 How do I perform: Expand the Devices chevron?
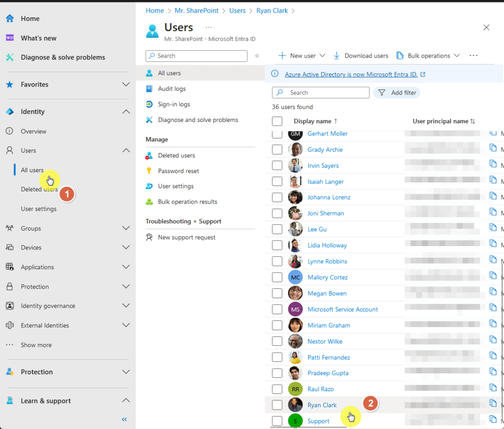tap(126, 247)
